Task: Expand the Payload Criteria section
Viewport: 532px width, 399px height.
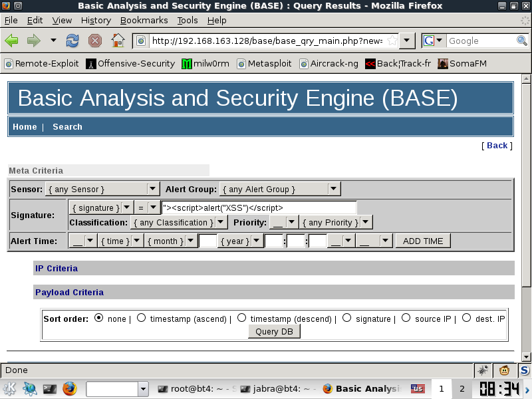Action: pos(70,293)
